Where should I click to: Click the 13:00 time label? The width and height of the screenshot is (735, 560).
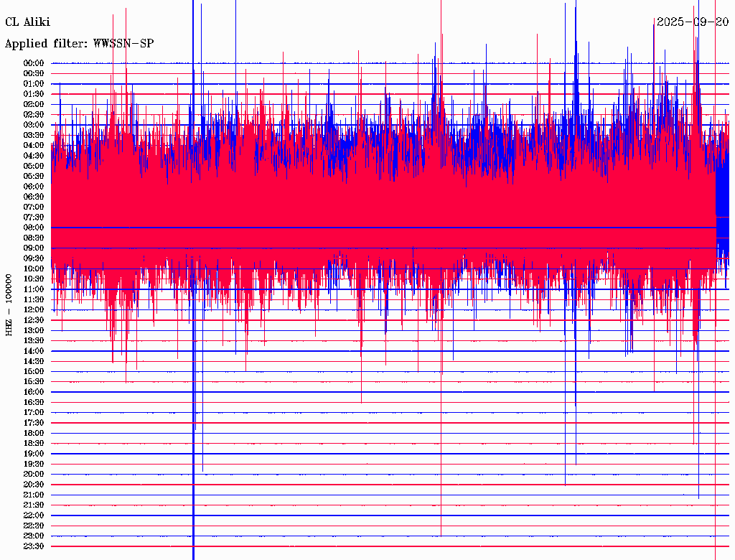(34, 331)
